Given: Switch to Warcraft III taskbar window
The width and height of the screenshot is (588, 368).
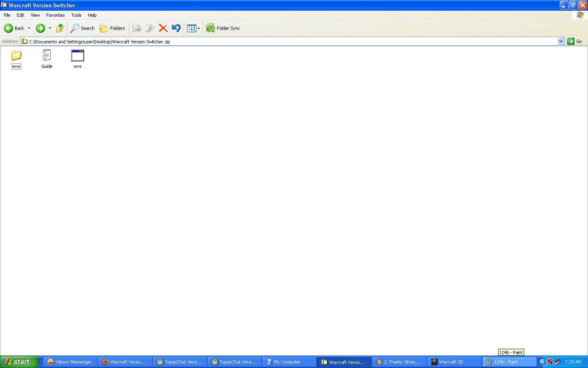Looking at the screenshot, I should [454, 362].
